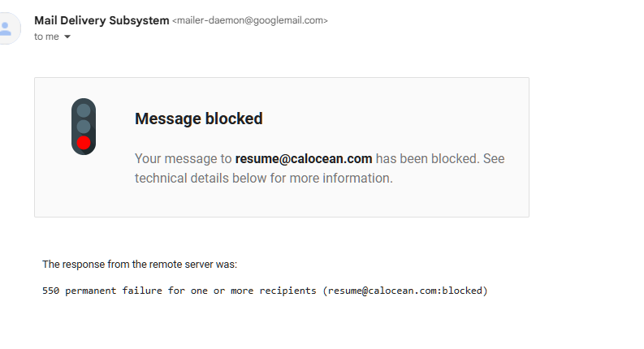The height and width of the screenshot is (349, 644).
Task: Click "(resume@calocean.com:blocked)" in the error line
Action: coord(404,290)
